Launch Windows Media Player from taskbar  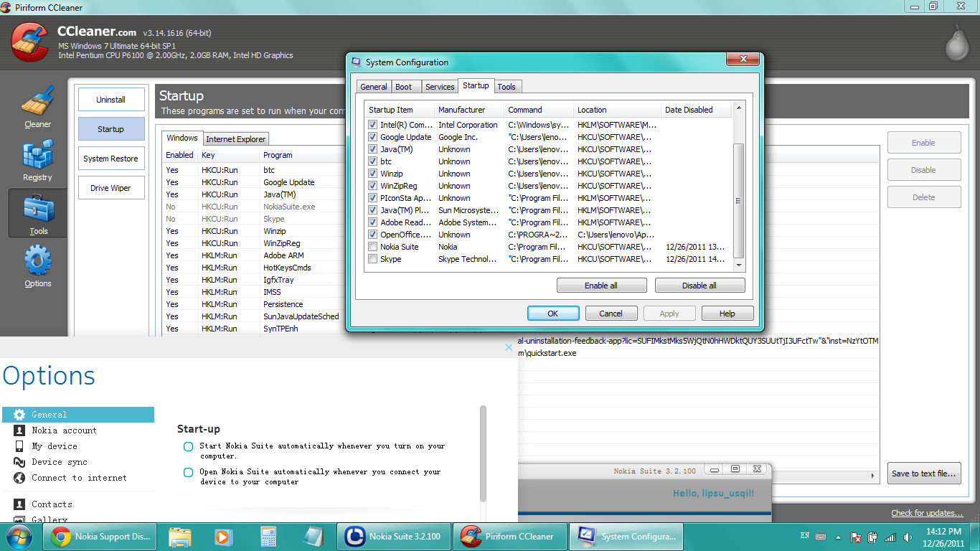tap(224, 537)
